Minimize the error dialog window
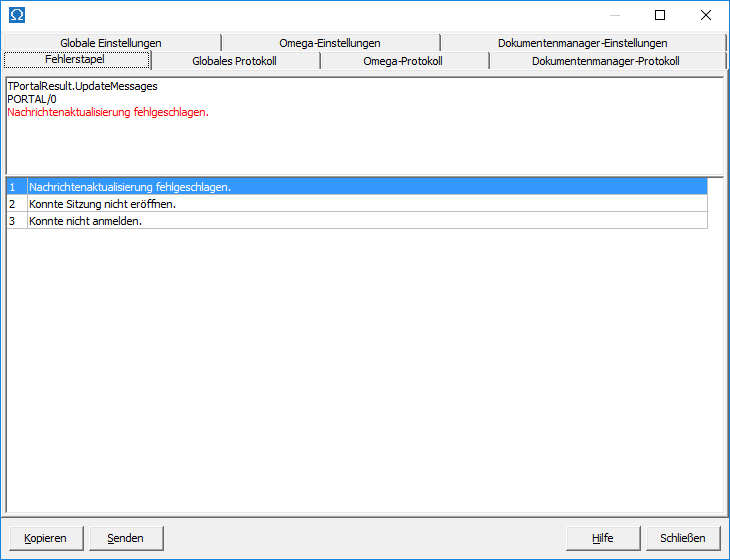Screen dimensions: 730x560 613,15
